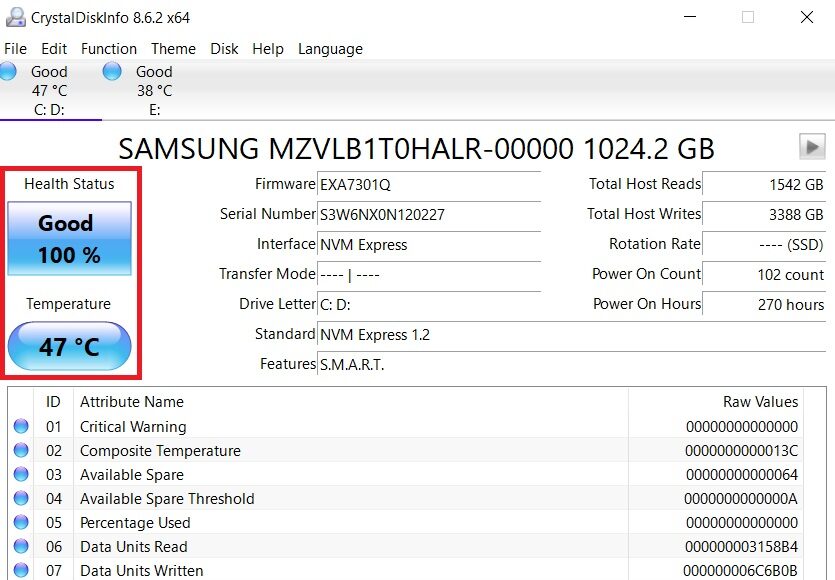Select the Available Spare Threshold attribute name
This screenshot has width=835, height=580.
tap(167, 499)
